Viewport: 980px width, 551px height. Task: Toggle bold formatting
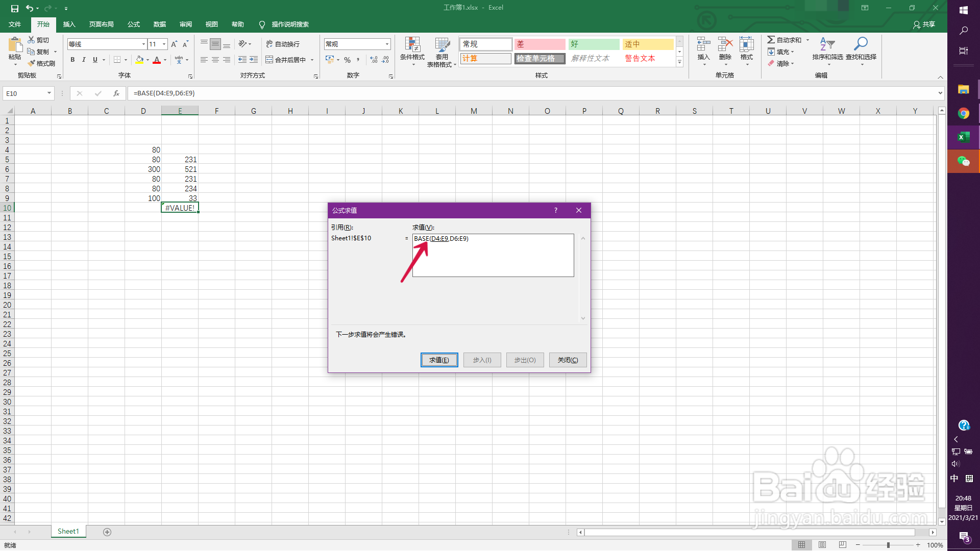click(x=72, y=60)
